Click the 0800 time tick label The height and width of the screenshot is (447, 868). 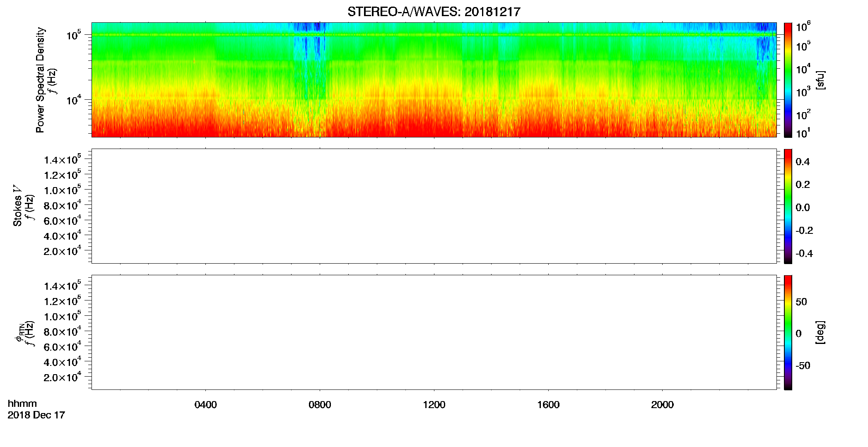pos(320,405)
